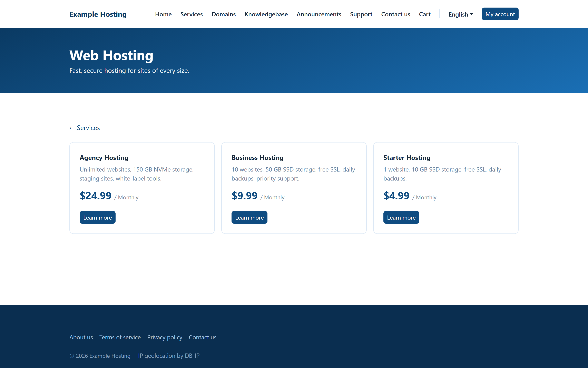Open the Support nav link

(361, 14)
